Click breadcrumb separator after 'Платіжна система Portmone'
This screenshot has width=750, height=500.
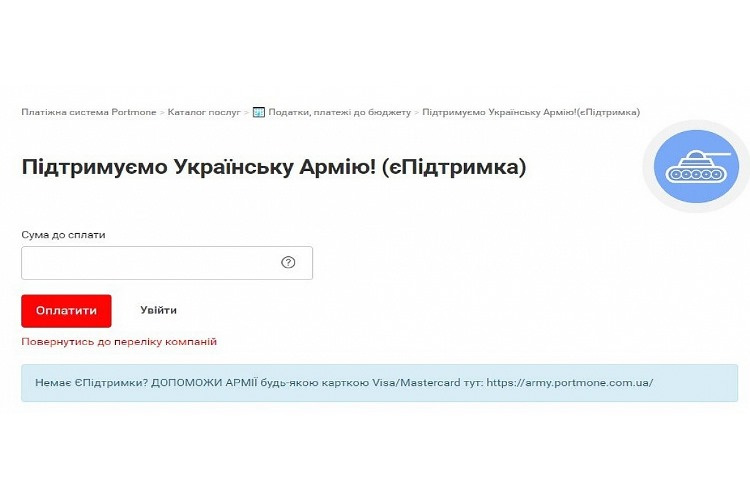[162, 112]
